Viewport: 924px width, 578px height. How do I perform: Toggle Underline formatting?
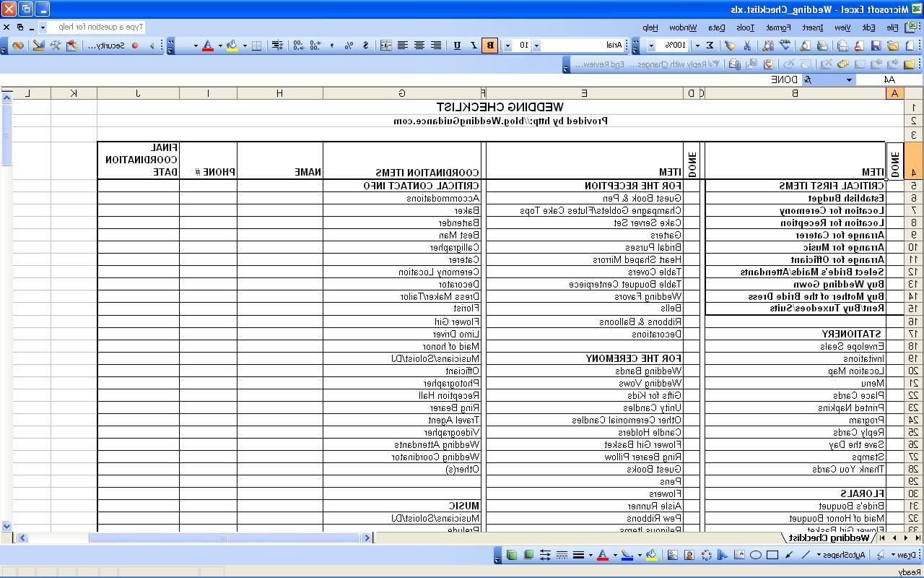(x=458, y=46)
